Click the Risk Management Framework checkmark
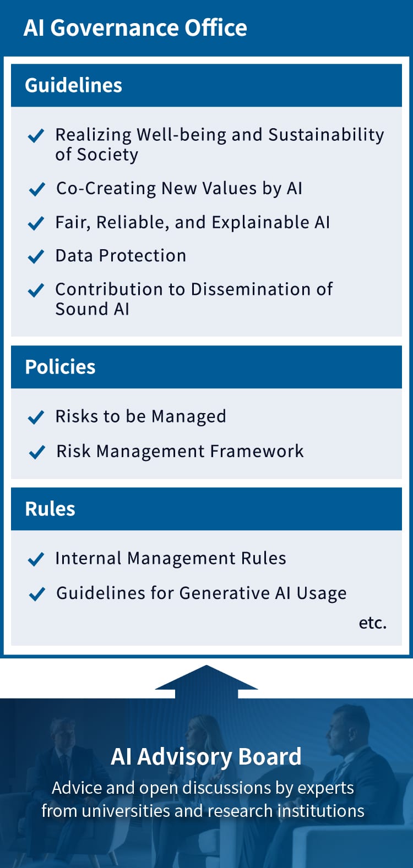Screen dimensions: 413x868 (x=36, y=452)
